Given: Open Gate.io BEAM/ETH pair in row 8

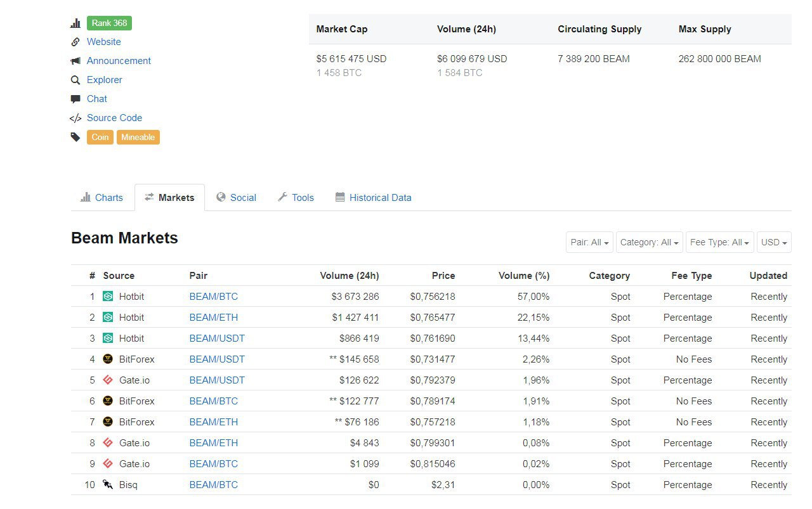Looking at the screenshot, I should (x=214, y=443).
